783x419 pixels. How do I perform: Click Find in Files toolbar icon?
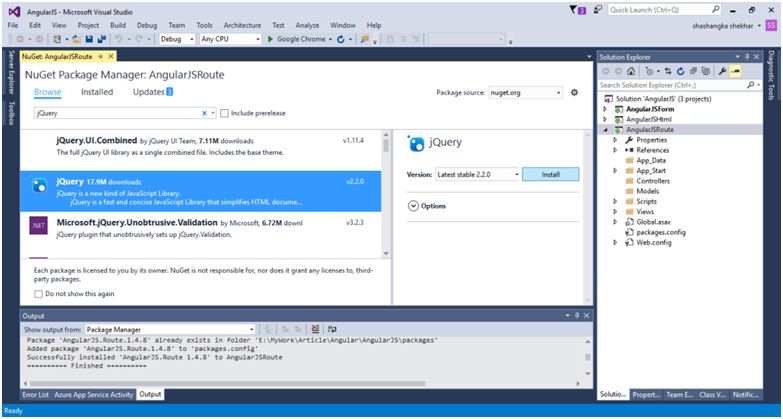click(x=365, y=39)
